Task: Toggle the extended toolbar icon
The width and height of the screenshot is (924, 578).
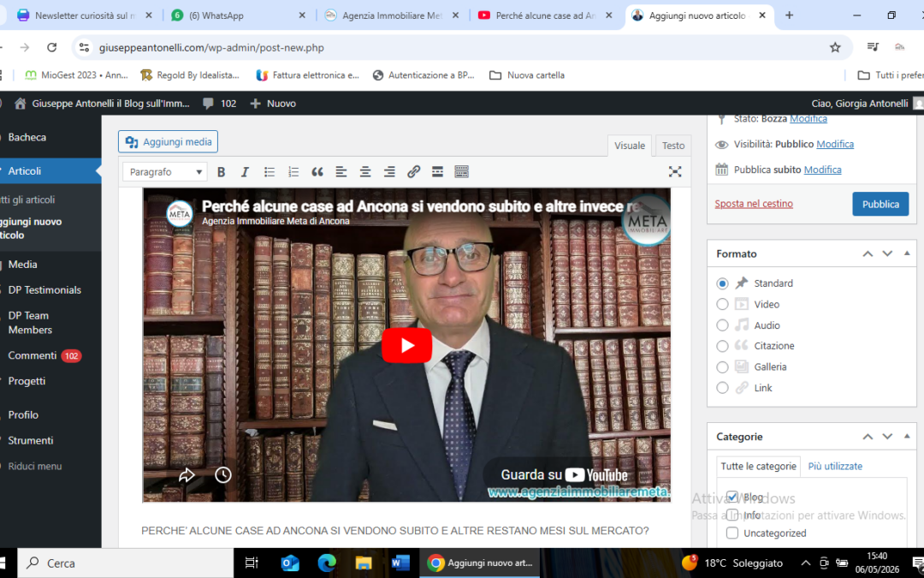Action: point(461,171)
